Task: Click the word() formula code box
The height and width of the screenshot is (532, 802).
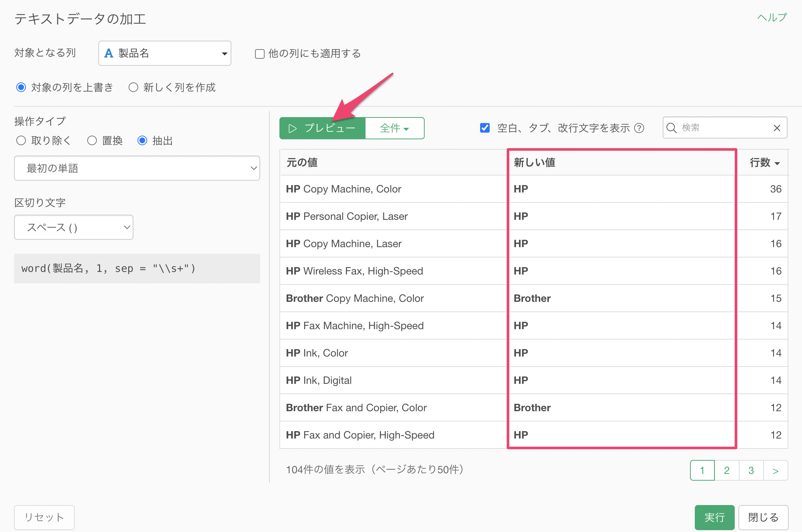Action: tap(137, 269)
